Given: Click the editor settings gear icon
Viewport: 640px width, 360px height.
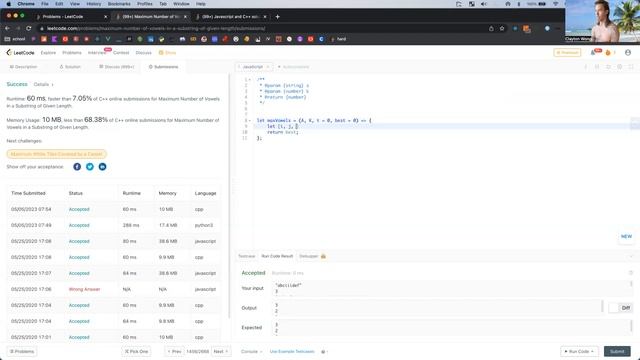Looking at the screenshot, I should click(x=620, y=67).
